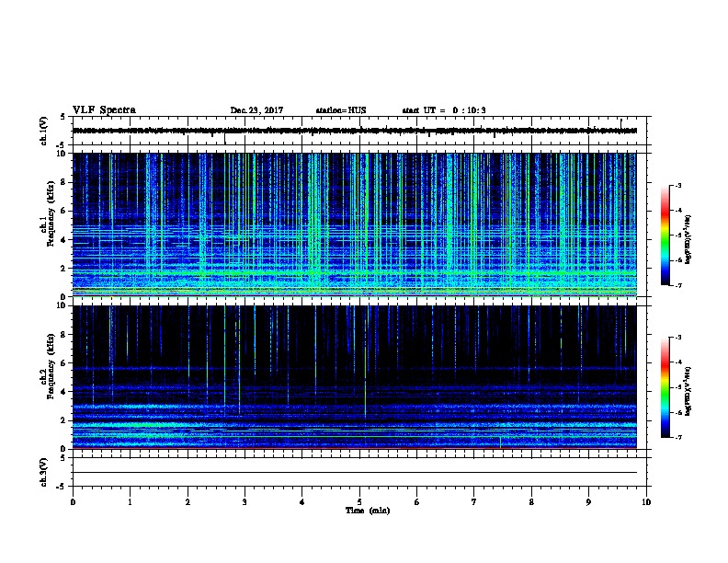Click the '-3' tick on ch.2 colorbar
Image resolution: width=728 pixels, height=563 pixels.
click(x=678, y=338)
